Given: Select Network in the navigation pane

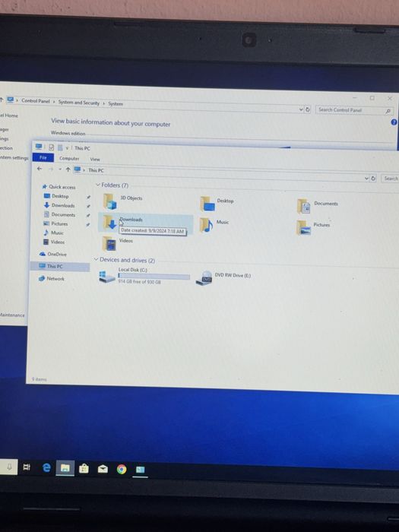Looking at the screenshot, I should (x=51, y=279).
